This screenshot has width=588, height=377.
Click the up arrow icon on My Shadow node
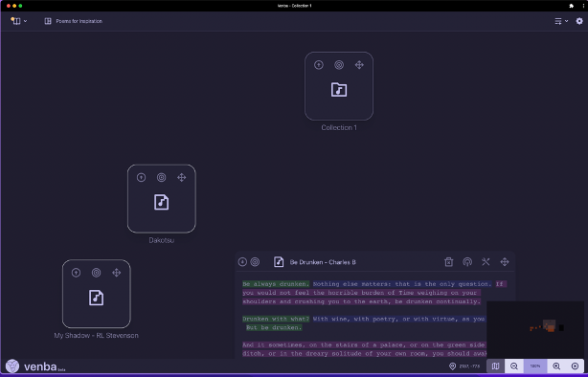[76, 273]
